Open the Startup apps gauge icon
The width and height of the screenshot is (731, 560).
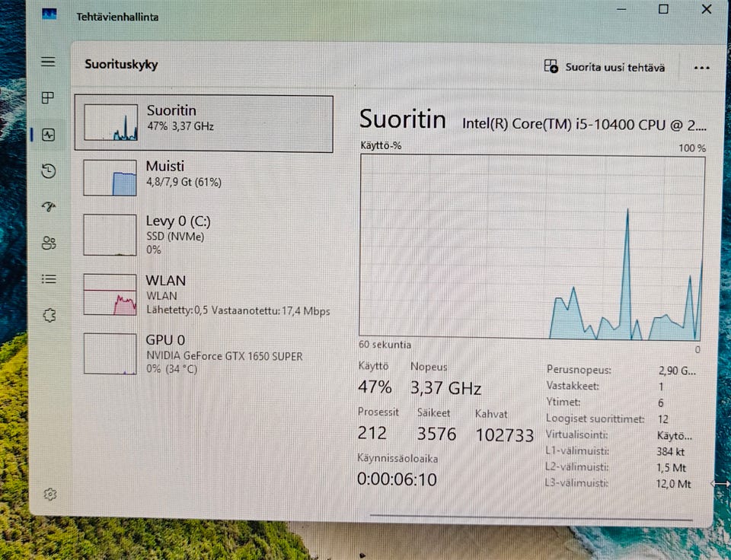[49, 206]
